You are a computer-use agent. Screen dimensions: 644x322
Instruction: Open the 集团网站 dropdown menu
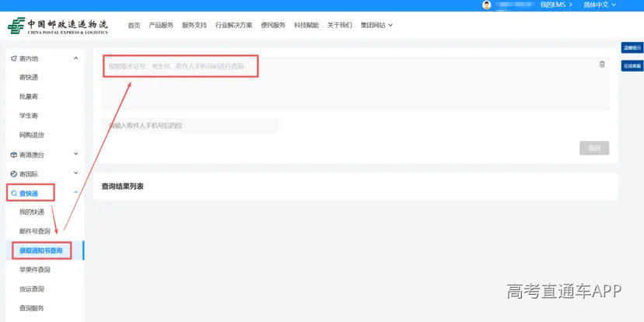[x=376, y=25]
